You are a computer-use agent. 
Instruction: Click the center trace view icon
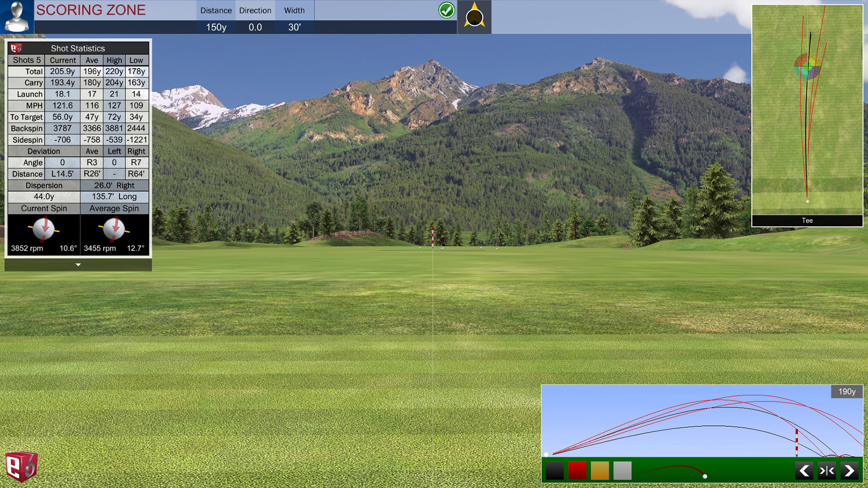pyautogui.click(x=827, y=471)
